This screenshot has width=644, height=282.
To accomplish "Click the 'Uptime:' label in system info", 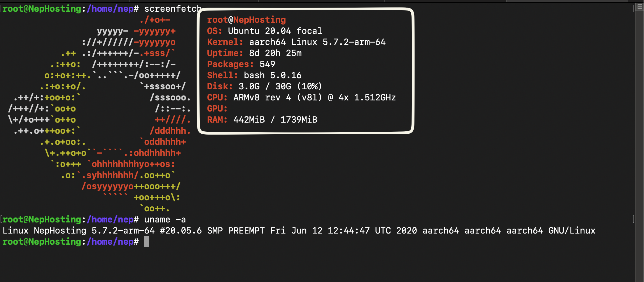I will [225, 53].
